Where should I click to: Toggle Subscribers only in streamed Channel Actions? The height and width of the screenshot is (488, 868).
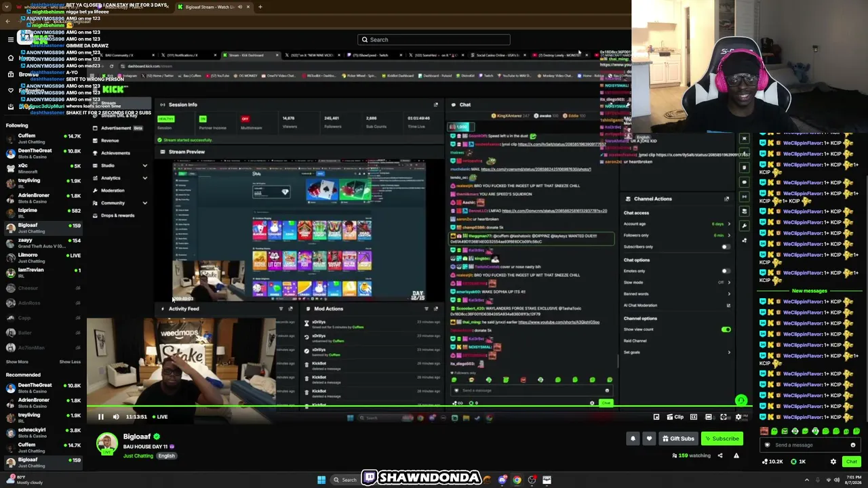click(726, 247)
